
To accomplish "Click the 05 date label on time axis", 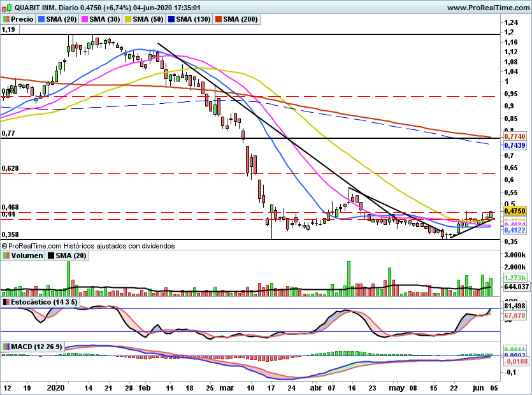I will (494, 388).
